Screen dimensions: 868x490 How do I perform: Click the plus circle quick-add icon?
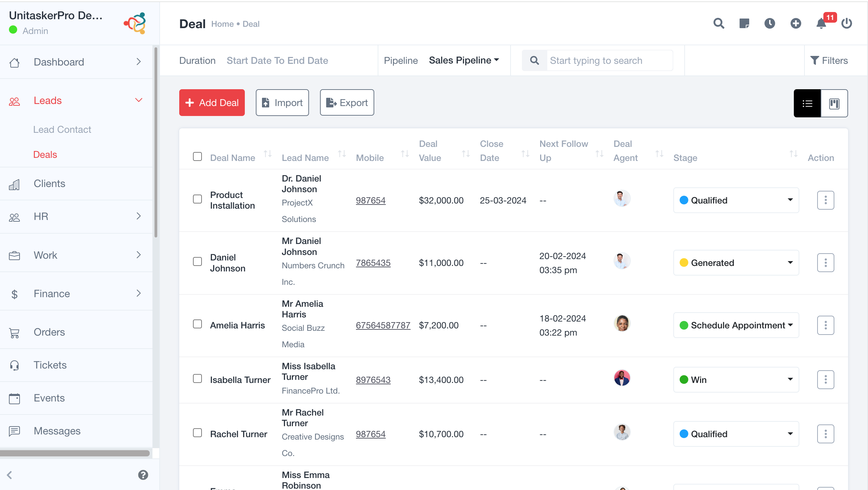point(796,23)
